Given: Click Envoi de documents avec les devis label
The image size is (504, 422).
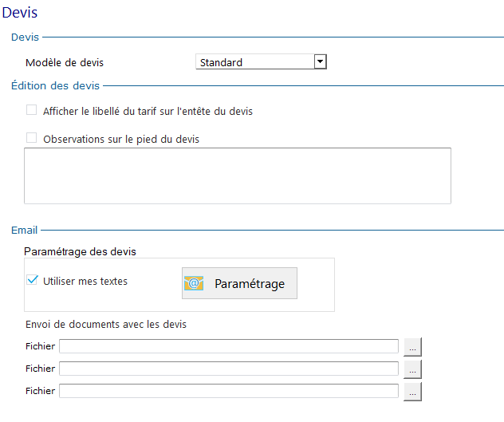Looking at the screenshot, I should [x=106, y=324].
